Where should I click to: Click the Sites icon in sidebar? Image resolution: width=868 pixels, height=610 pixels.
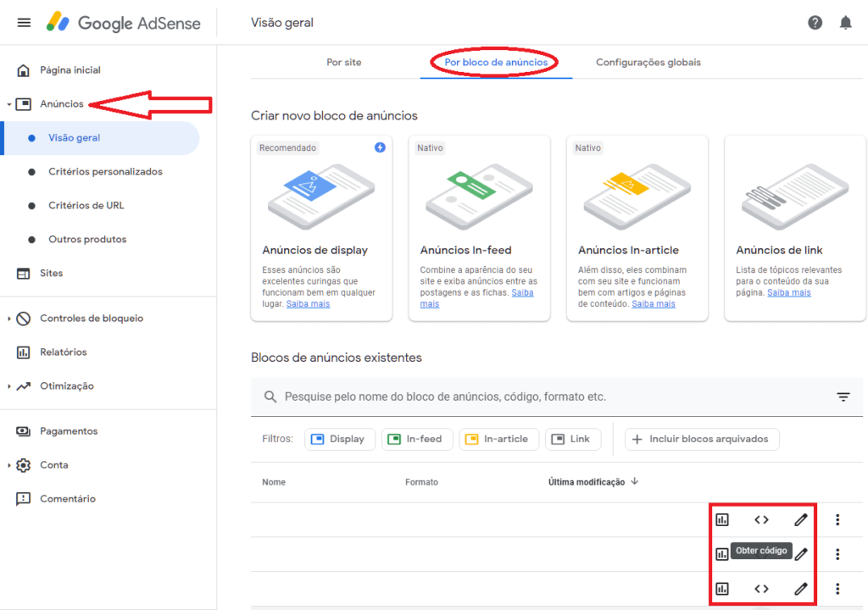click(x=23, y=274)
